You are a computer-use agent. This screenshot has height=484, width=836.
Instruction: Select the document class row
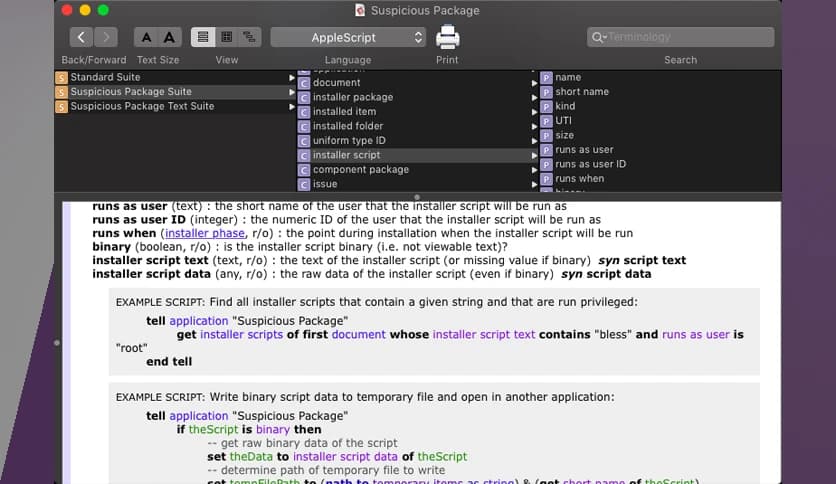click(417, 83)
